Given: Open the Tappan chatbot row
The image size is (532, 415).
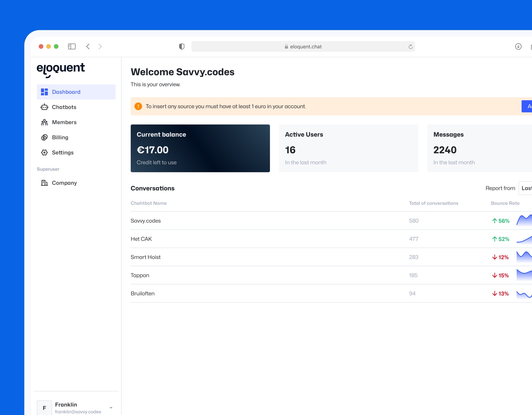Looking at the screenshot, I should tap(331, 275).
